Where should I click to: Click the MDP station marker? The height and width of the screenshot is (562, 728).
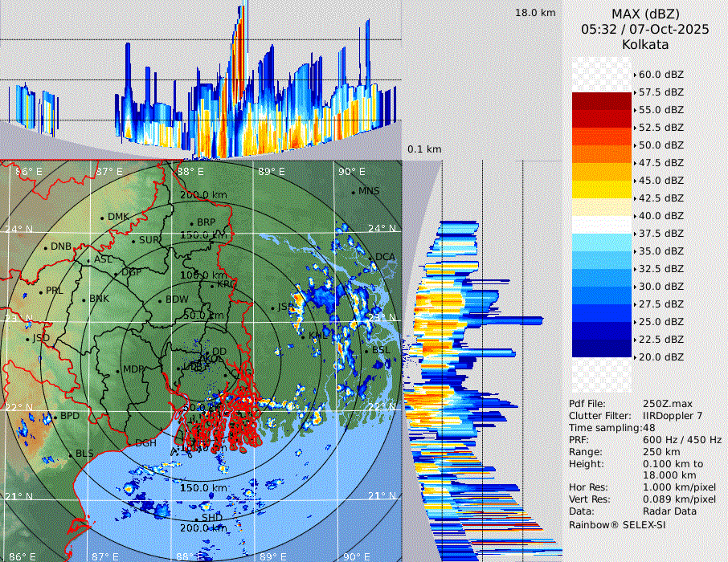pos(117,370)
